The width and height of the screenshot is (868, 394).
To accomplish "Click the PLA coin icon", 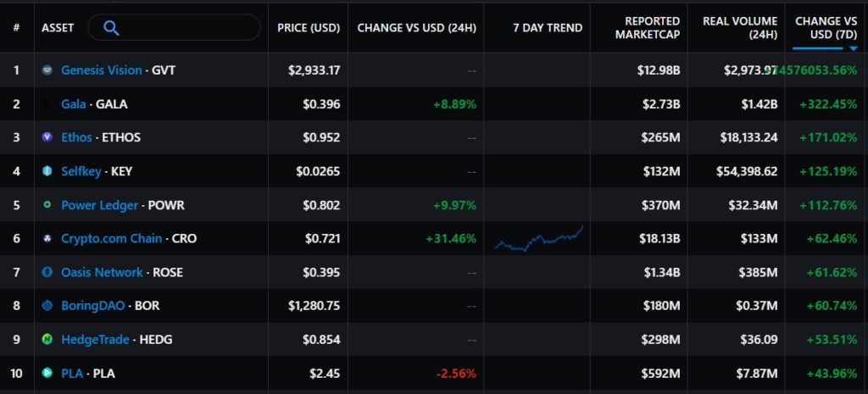I will point(48,373).
